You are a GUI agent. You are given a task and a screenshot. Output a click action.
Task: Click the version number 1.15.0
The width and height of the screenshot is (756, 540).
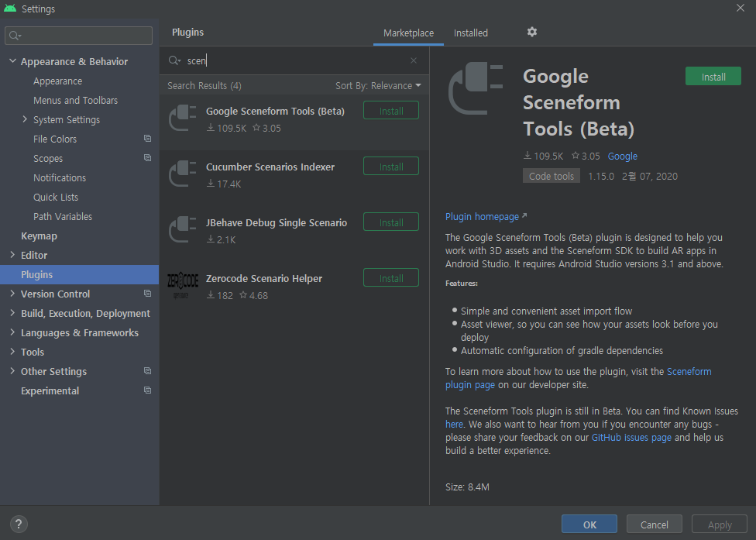(x=601, y=176)
